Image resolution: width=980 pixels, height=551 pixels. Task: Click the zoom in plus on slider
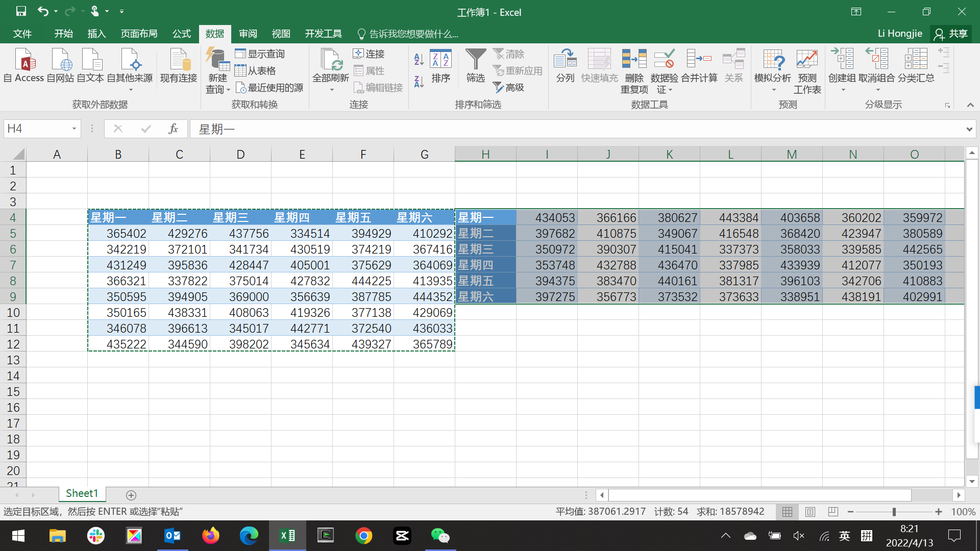[x=938, y=512]
